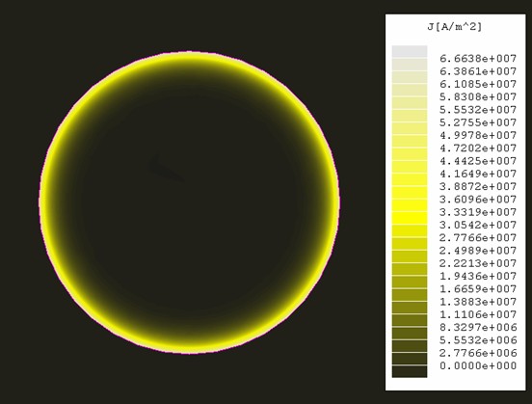Click the 6.6638e+007 legend value label
This screenshot has height=404, width=532.
(x=478, y=59)
